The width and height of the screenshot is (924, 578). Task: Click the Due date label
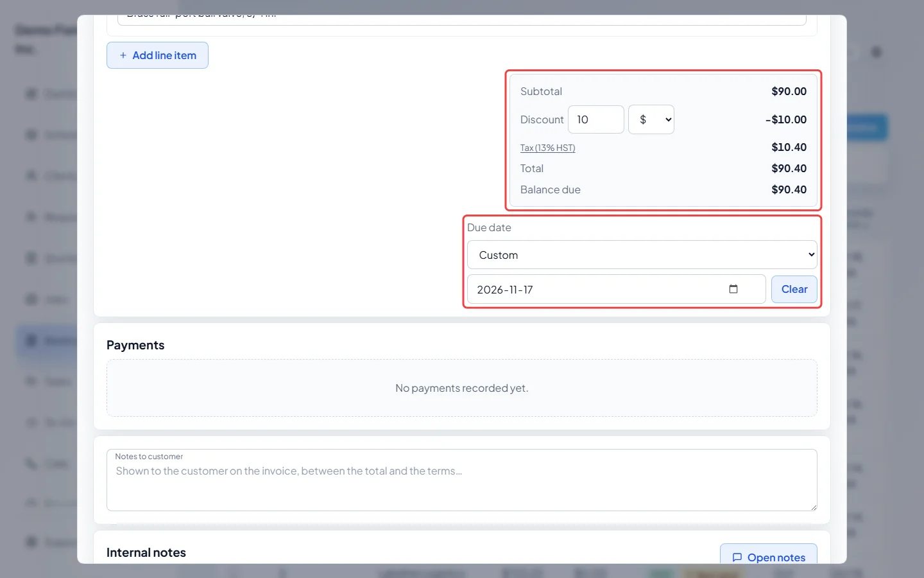click(x=489, y=227)
